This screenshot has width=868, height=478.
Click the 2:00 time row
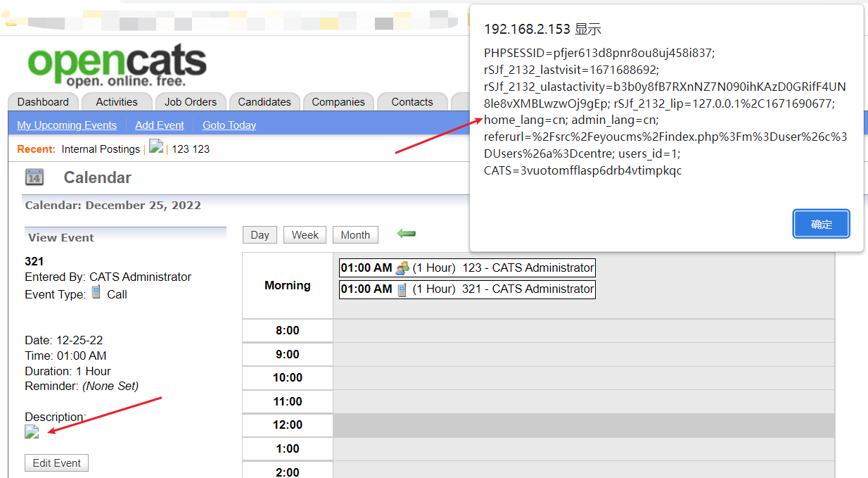pyautogui.click(x=538, y=470)
